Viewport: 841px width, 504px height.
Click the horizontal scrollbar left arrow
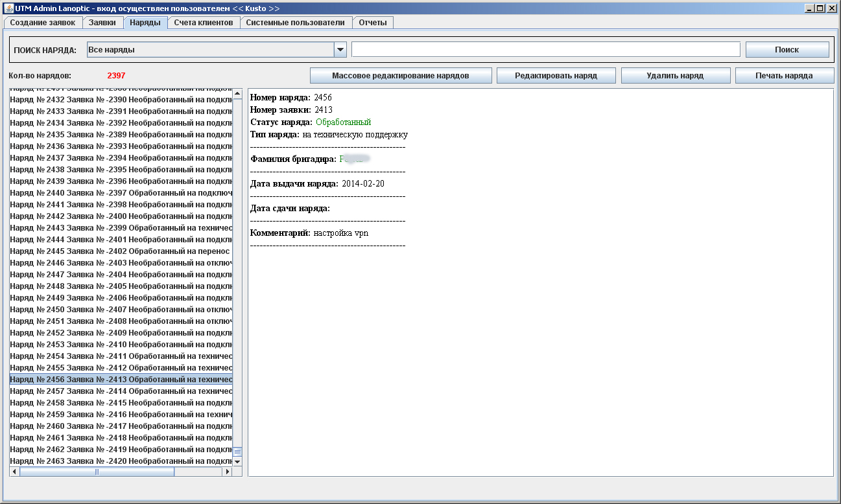pos(14,472)
